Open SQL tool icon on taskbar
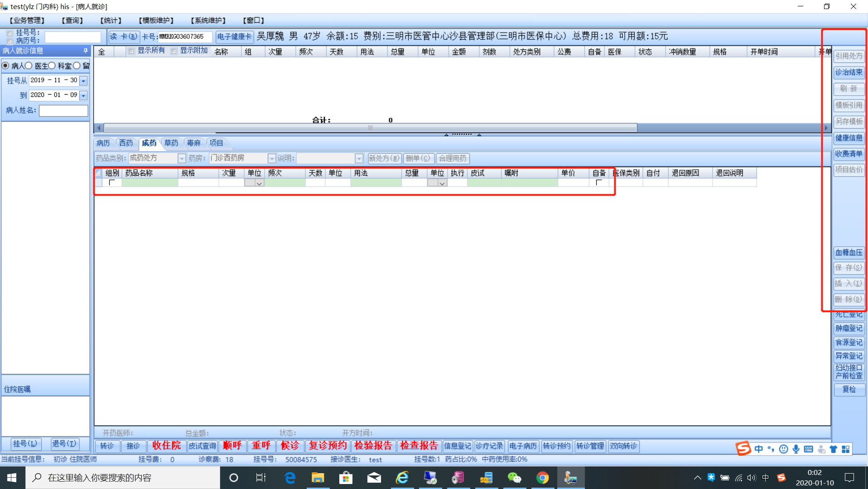868x489 pixels. click(x=486, y=478)
